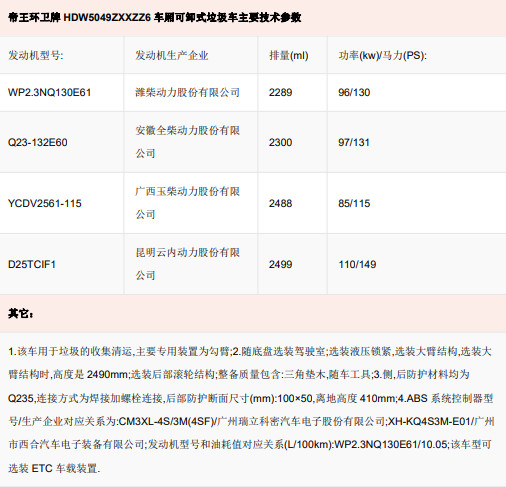Click the 其它 section header

(21, 313)
